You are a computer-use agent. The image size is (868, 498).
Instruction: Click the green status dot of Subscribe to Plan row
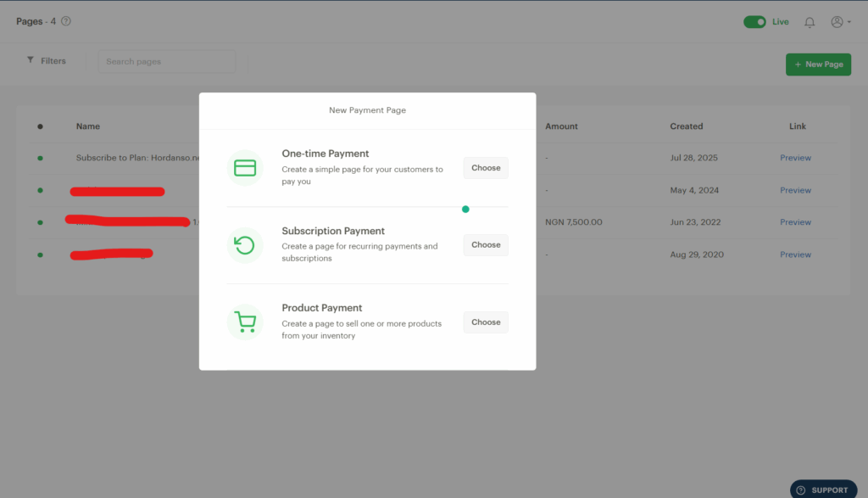click(x=40, y=159)
